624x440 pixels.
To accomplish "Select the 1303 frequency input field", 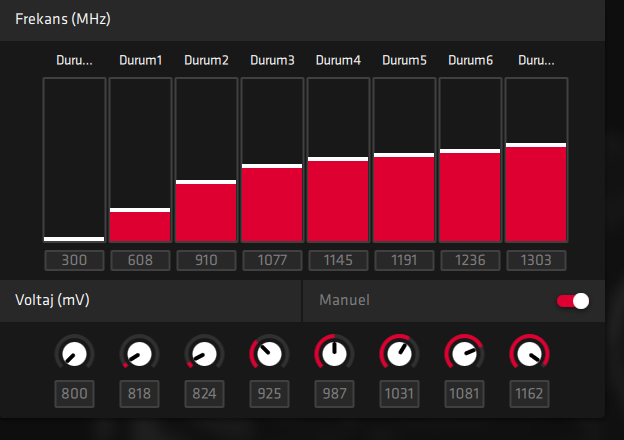I will [x=536, y=260].
